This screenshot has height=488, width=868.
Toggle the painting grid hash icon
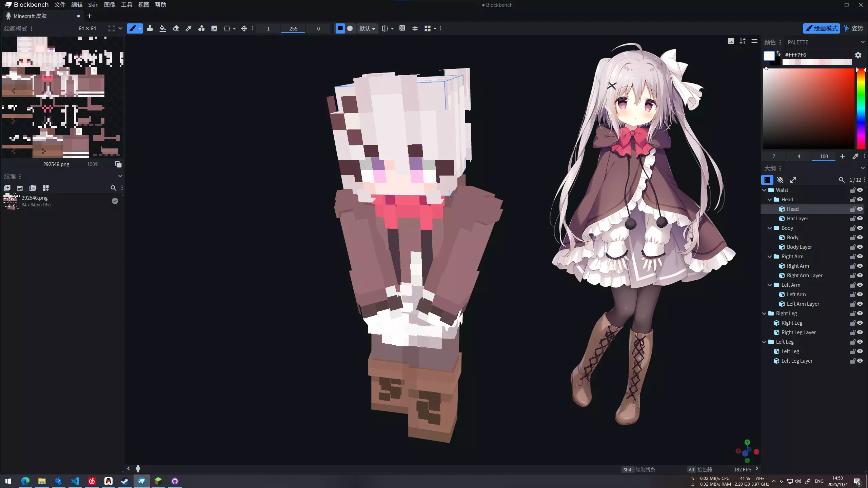415,28
